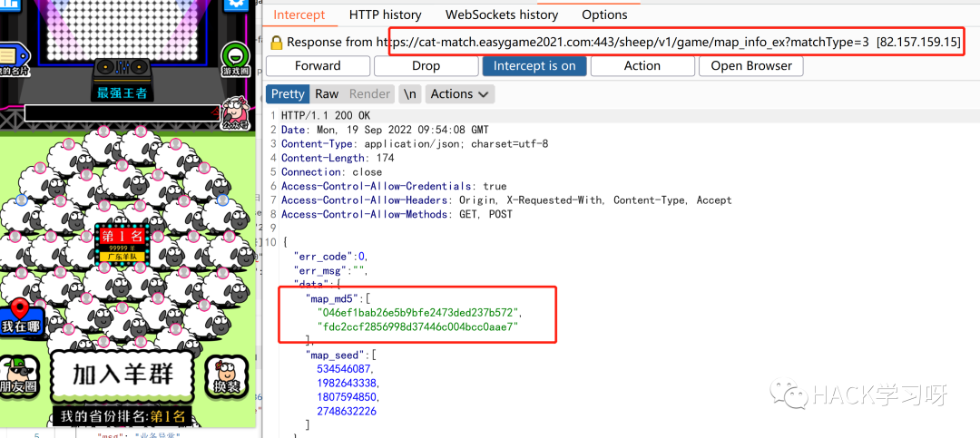The image size is (980, 438).
Task: Open the 游戏圈 game circle icon
Action: pos(235,60)
